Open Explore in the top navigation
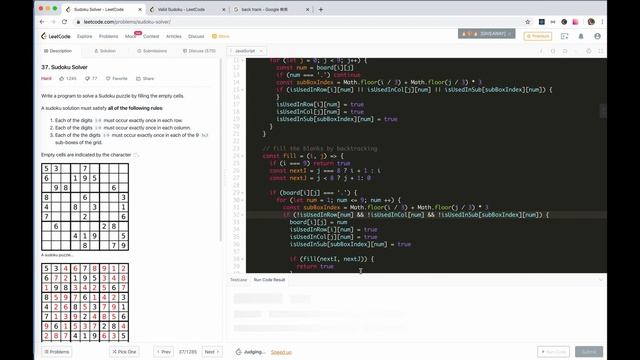The width and height of the screenshot is (640, 360). tap(84, 36)
